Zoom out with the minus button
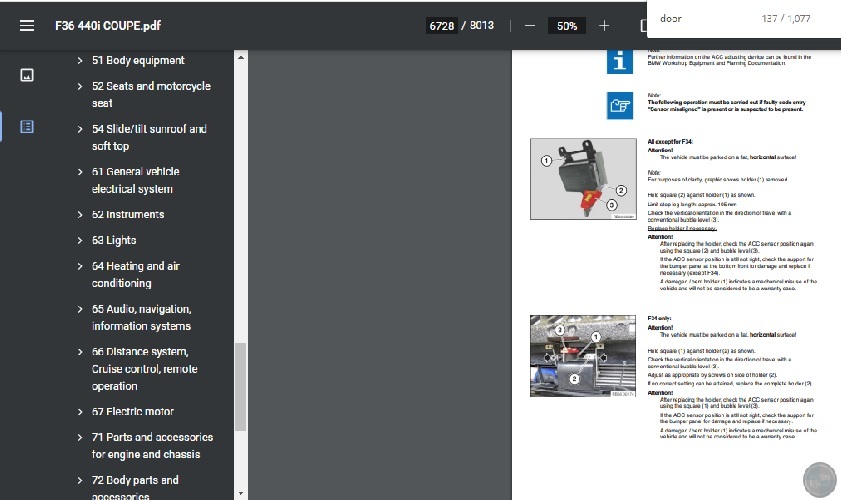 click(x=530, y=26)
